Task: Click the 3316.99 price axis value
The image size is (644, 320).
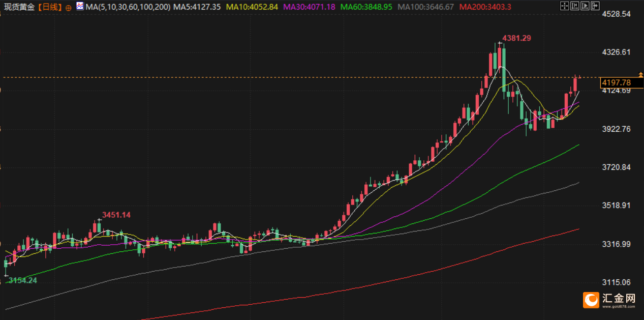Action: pyautogui.click(x=616, y=244)
